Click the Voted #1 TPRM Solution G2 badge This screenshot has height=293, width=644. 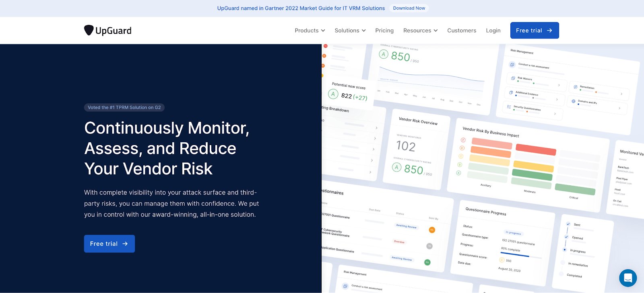point(124,107)
